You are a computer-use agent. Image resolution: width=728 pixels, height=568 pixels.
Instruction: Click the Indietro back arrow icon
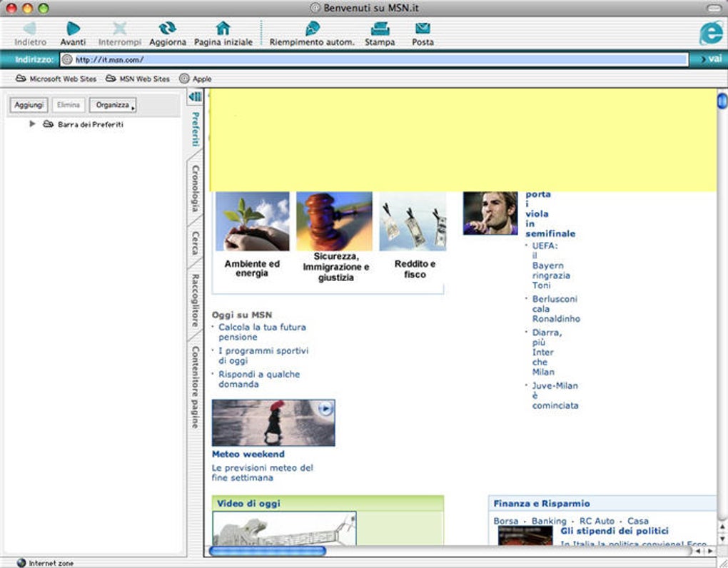[x=30, y=29]
